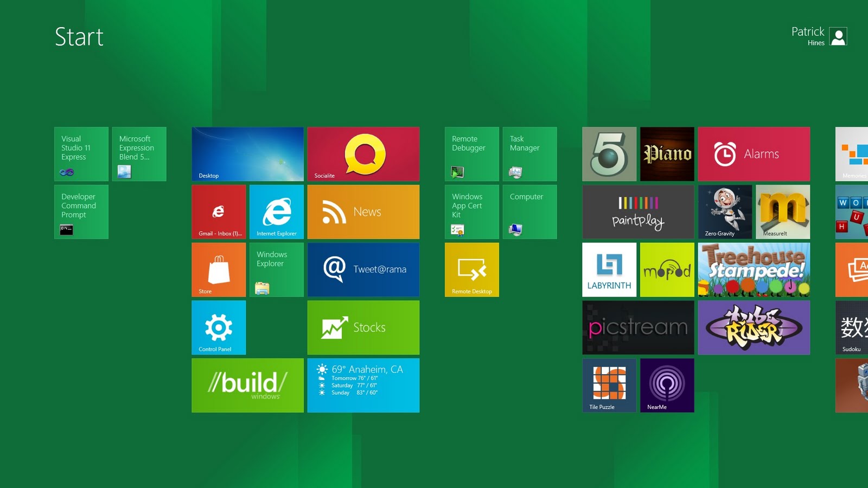Viewport: 868px width, 488px height.
Task: Open the MeasureIt tile
Action: [x=783, y=212]
